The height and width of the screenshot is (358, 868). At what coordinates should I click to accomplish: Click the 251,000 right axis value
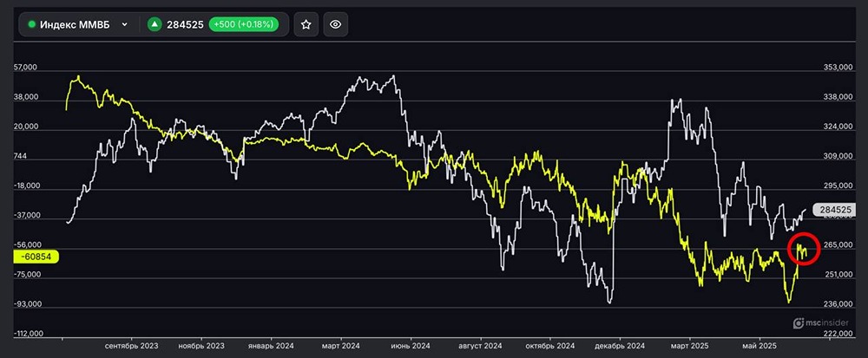pyautogui.click(x=838, y=275)
